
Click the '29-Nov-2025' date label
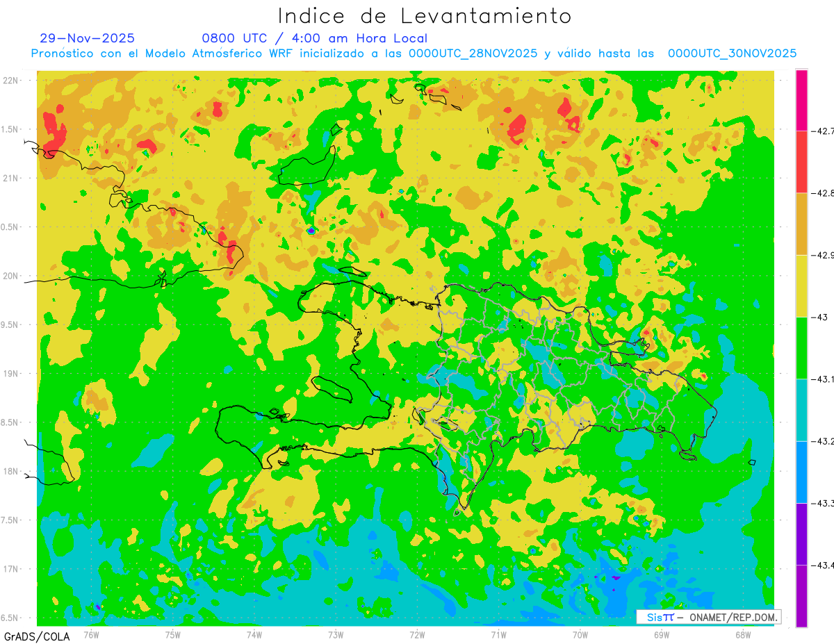click(x=88, y=38)
